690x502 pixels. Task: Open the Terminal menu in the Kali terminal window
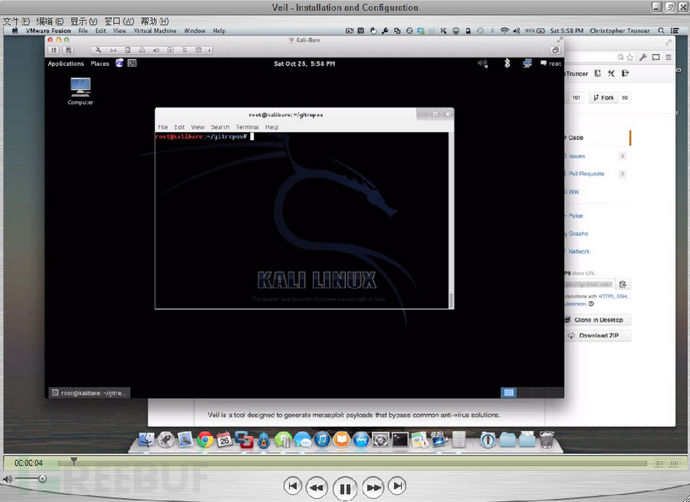point(247,127)
